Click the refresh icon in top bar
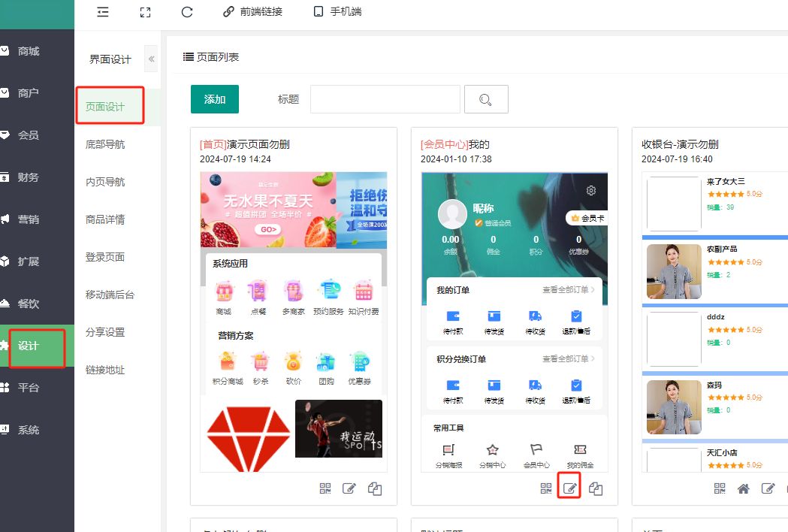 pos(188,12)
